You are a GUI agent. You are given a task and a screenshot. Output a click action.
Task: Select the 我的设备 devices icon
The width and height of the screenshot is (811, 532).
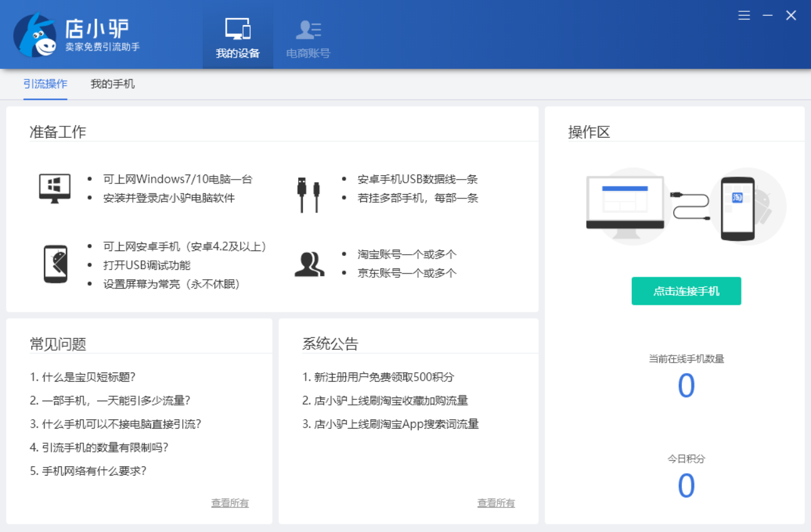click(237, 28)
